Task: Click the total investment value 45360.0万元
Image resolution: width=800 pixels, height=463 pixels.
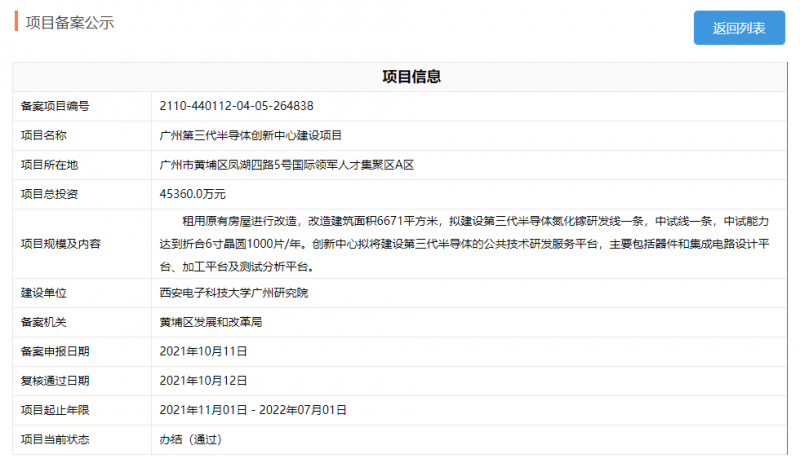Action: (193, 193)
